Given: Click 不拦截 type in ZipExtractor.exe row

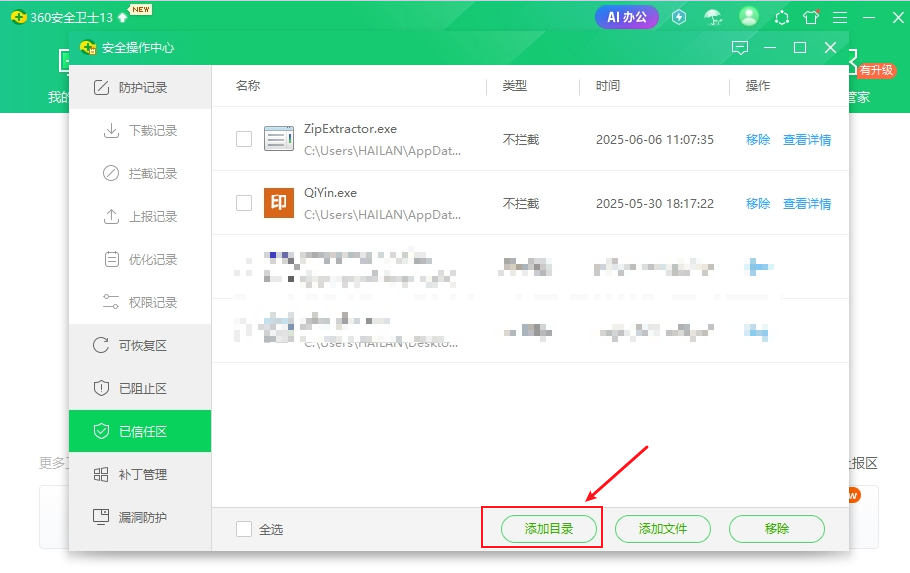Looking at the screenshot, I should click(x=521, y=139).
